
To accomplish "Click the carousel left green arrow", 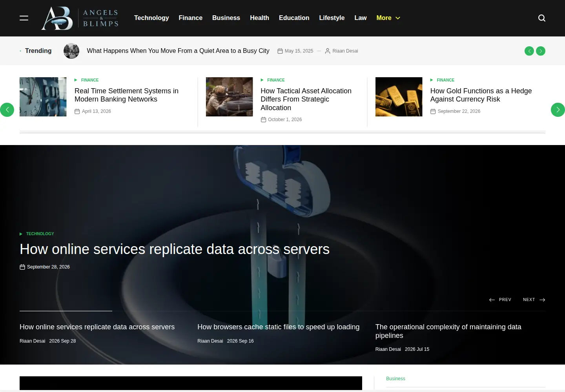I will [x=7, y=110].
